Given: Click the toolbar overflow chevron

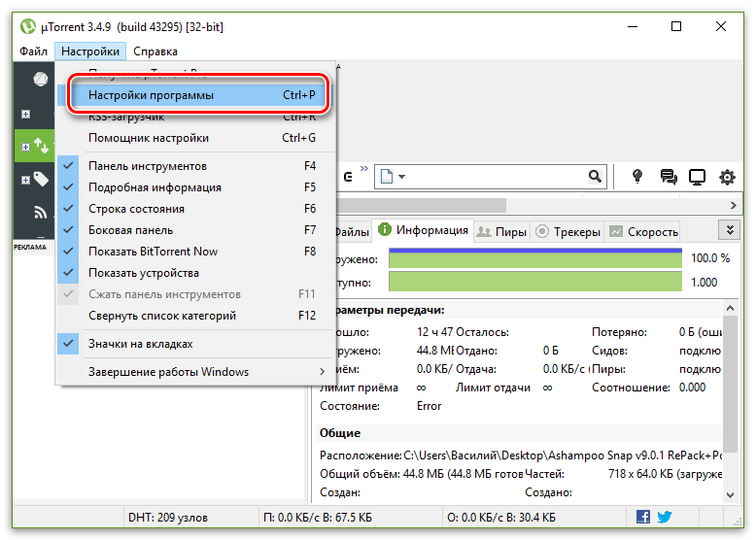Looking at the screenshot, I should [364, 169].
